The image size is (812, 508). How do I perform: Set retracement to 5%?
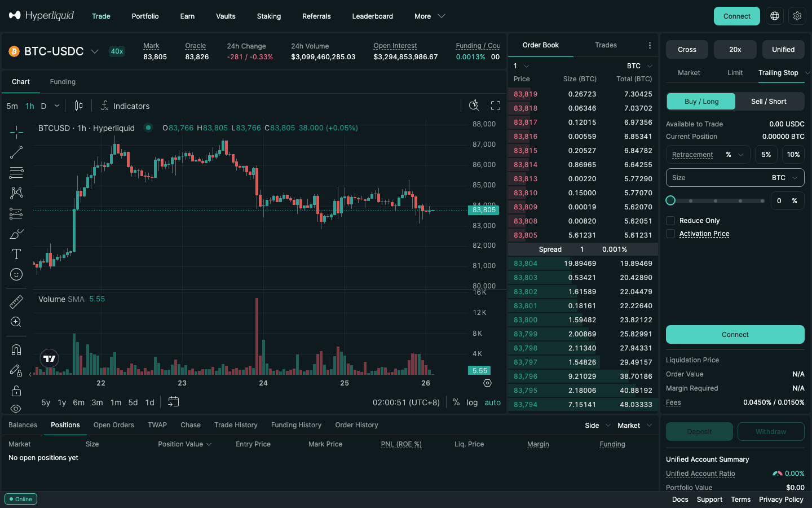click(x=766, y=155)
